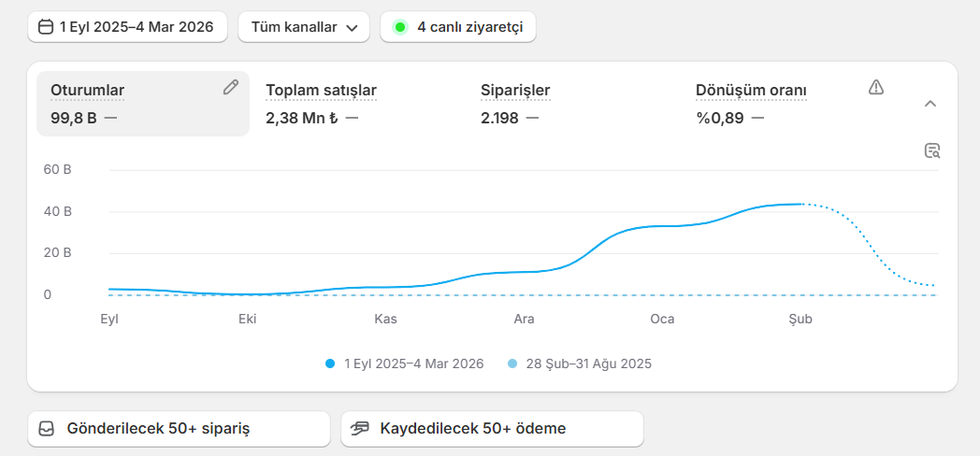980x456 pixels.
Task: Click the green live visitor indicator dot
Action: [400, 27]
